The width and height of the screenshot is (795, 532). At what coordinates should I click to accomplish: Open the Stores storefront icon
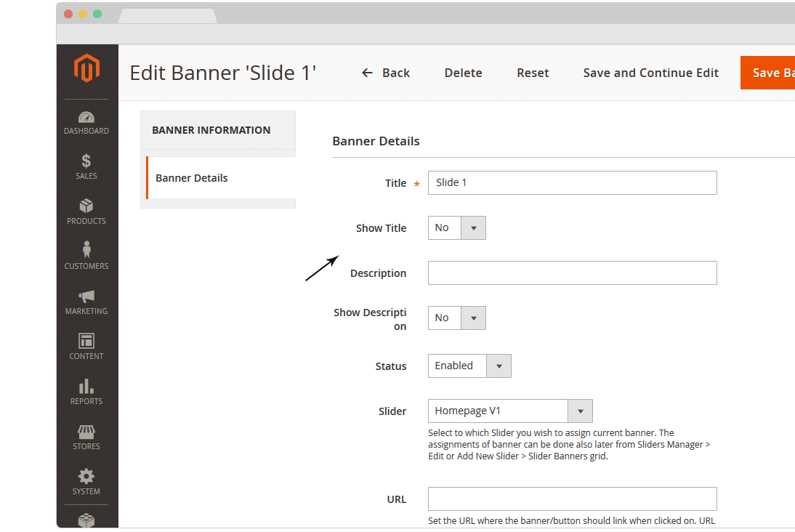tap(86, 432)
